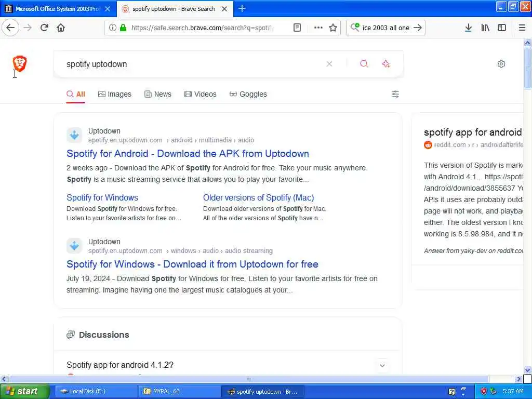532x399 pixels.
Task: Toggle reader view in address bar
Action: pyautogui.click(x=297, y=28)
